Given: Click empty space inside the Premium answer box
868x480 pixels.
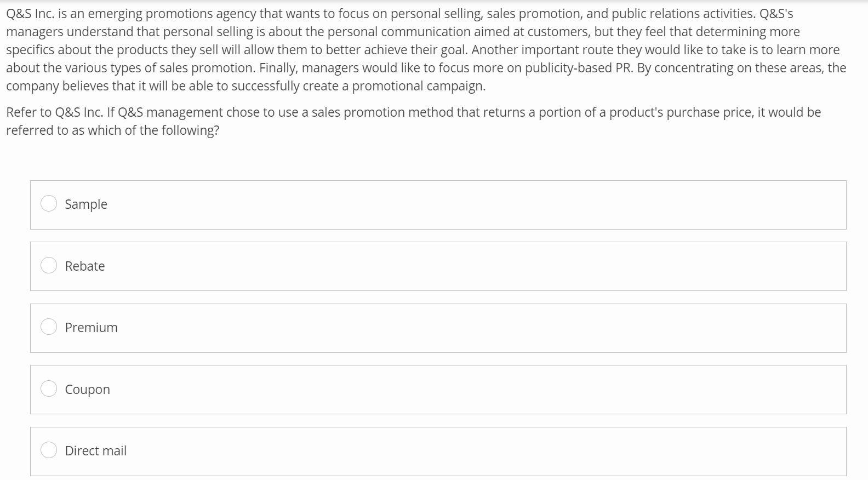Looking at the screenshot, I should tap(438, 328).
